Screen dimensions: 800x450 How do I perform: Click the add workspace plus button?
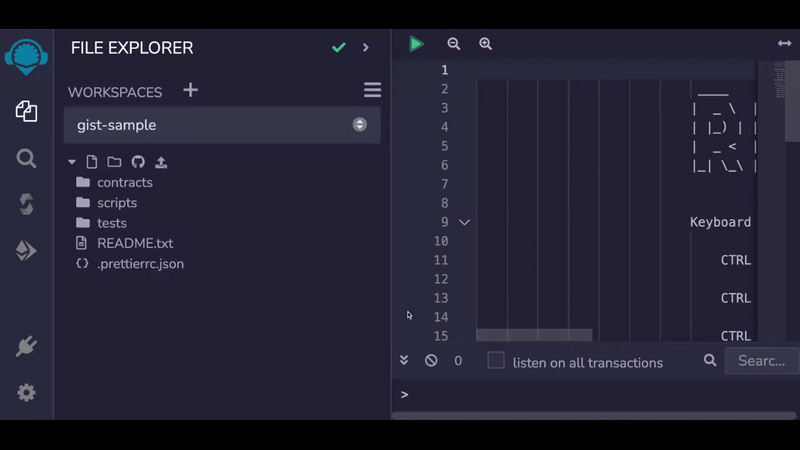coord(191,91)
